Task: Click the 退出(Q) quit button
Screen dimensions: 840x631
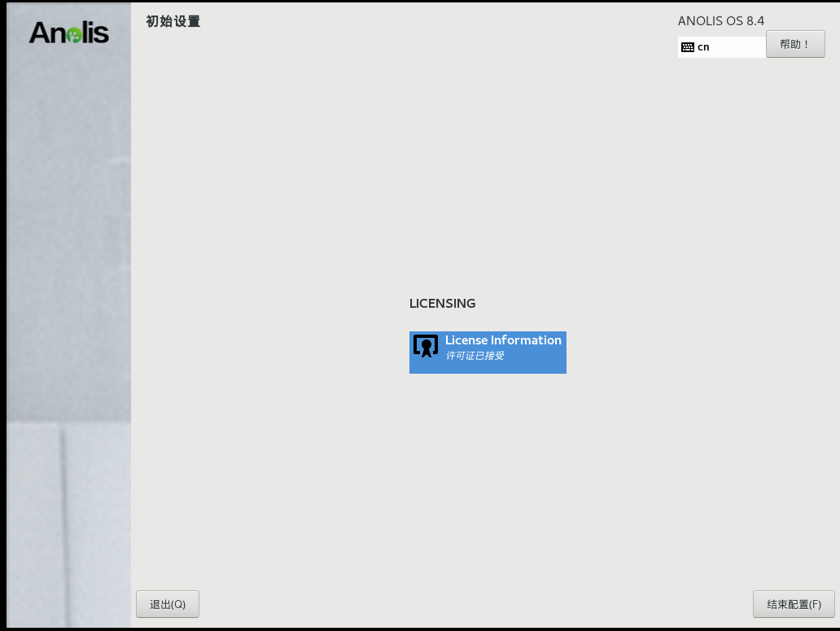Action: [x=168, y=604]
